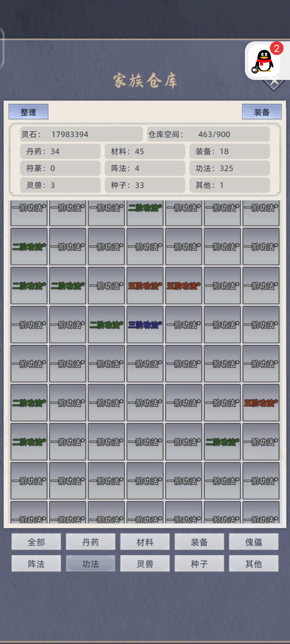This screenshot has height=644, width=290.
Task: Tap the 整理 sort button
Action: click(x=28, y=112)
